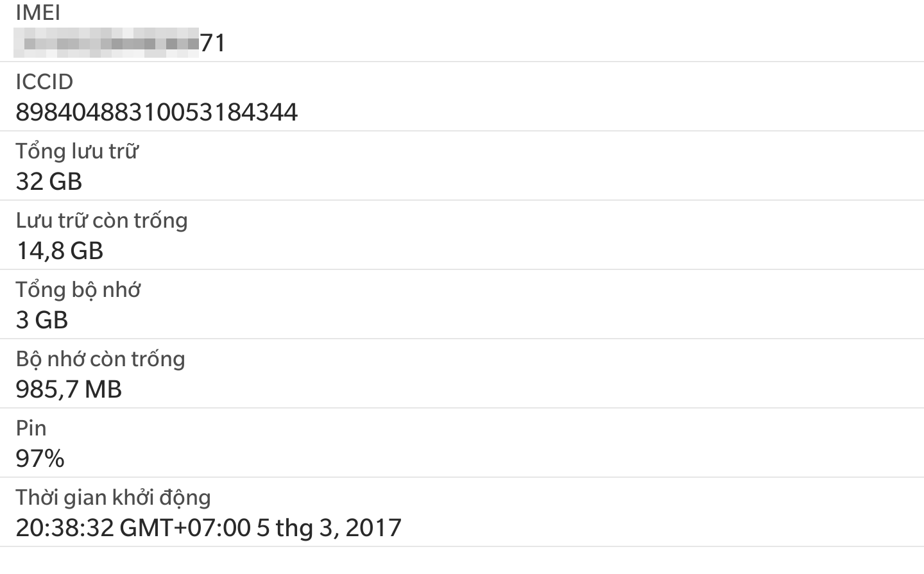Tap the IMEI label
The image size is (924, 574).
(38, 13)
